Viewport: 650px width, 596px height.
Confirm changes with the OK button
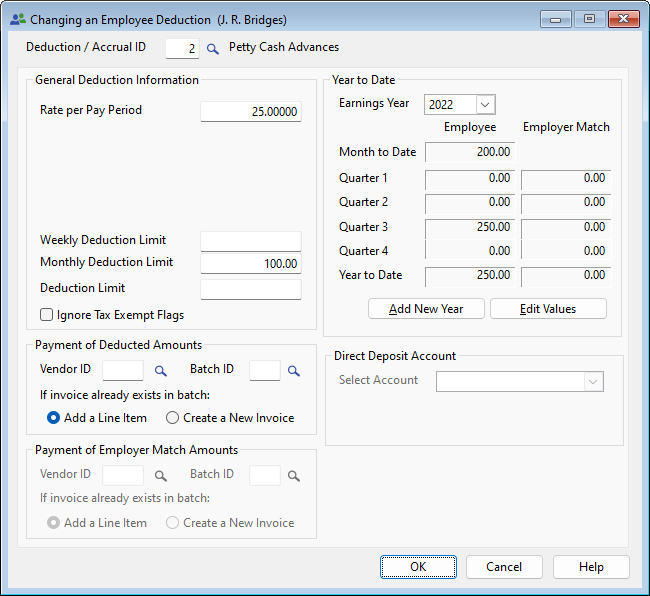coord(418,567)
